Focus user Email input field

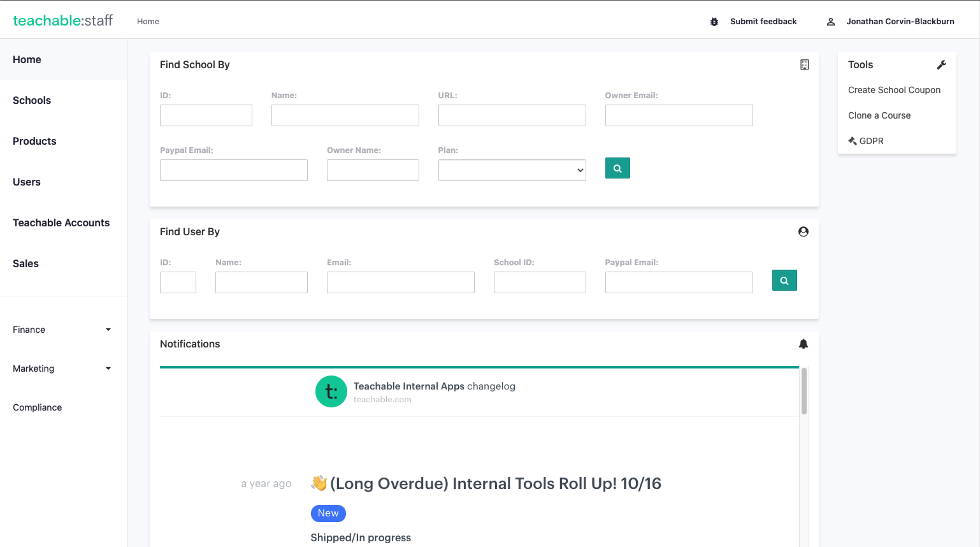click(401, 282)
